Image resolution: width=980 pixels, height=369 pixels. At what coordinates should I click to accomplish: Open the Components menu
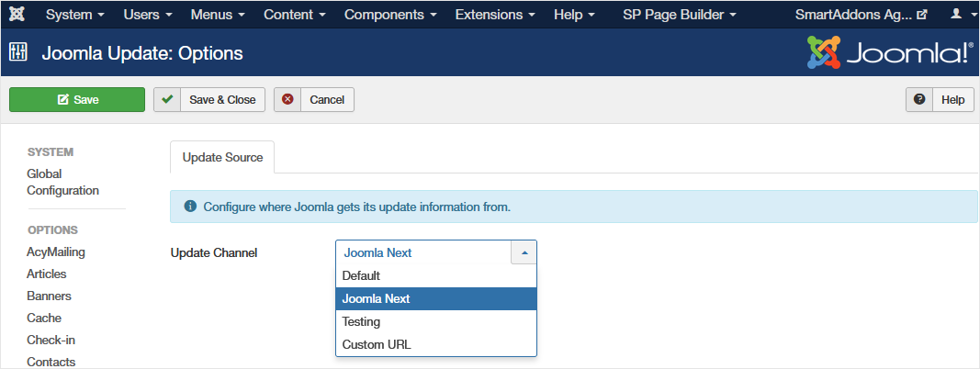coord(390,14)
